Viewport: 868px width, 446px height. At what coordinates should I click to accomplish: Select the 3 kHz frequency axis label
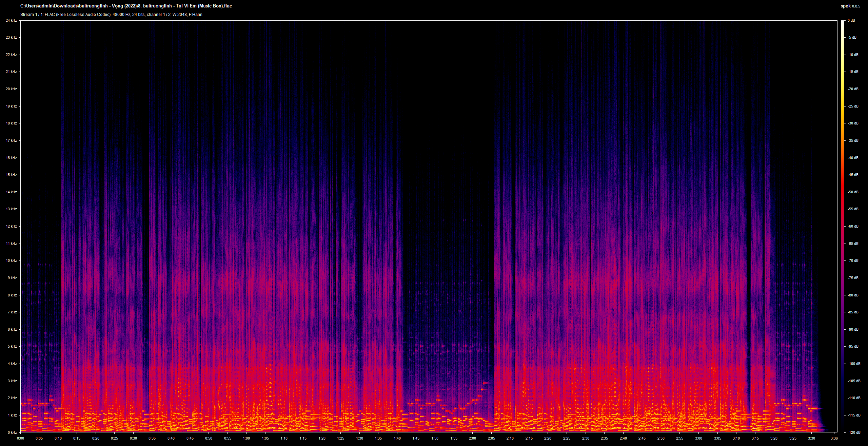click(x=12, y=381)
